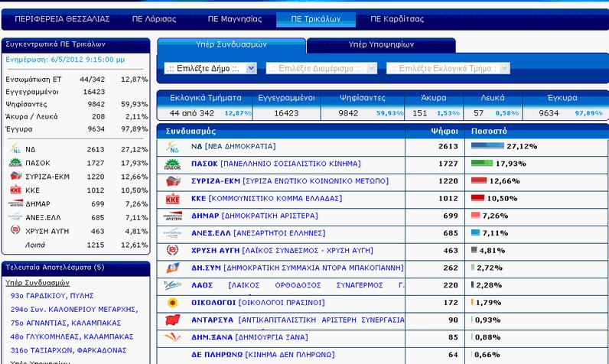Click the ΣΥΡΙΖΑ-ΕΚΜ logo in main table
This screenshot has width=609, height=364.
[173, 181]
